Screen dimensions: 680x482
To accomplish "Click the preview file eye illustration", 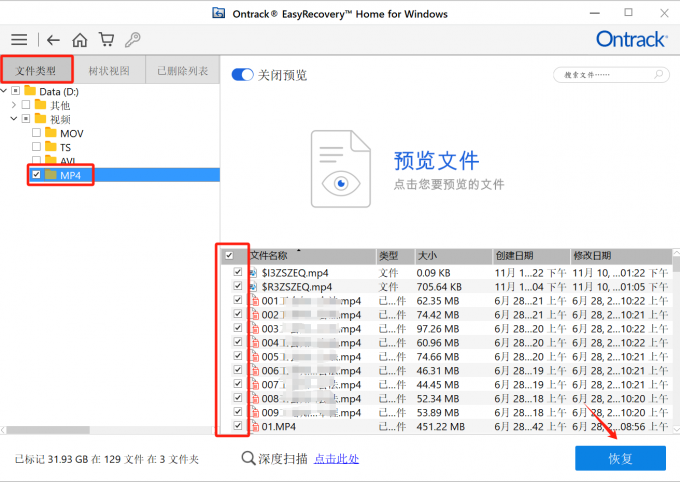I will (341, 169).
